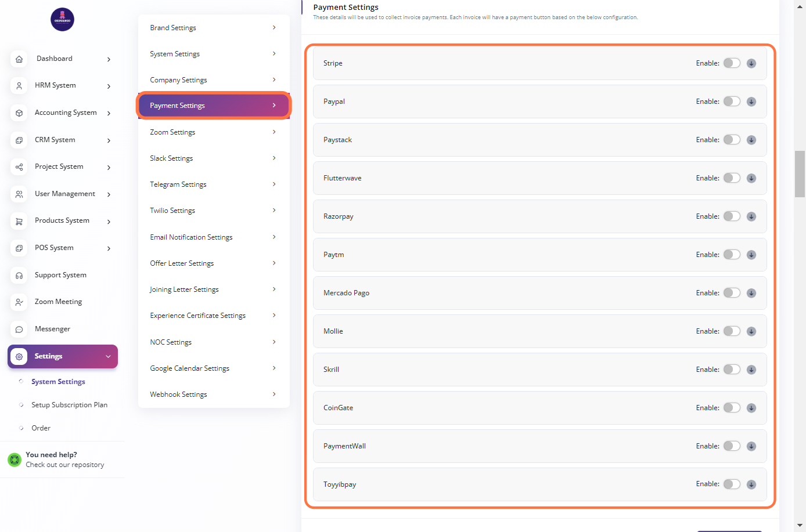
Task: Click the Products System cart icon
Action: (19, 221)
